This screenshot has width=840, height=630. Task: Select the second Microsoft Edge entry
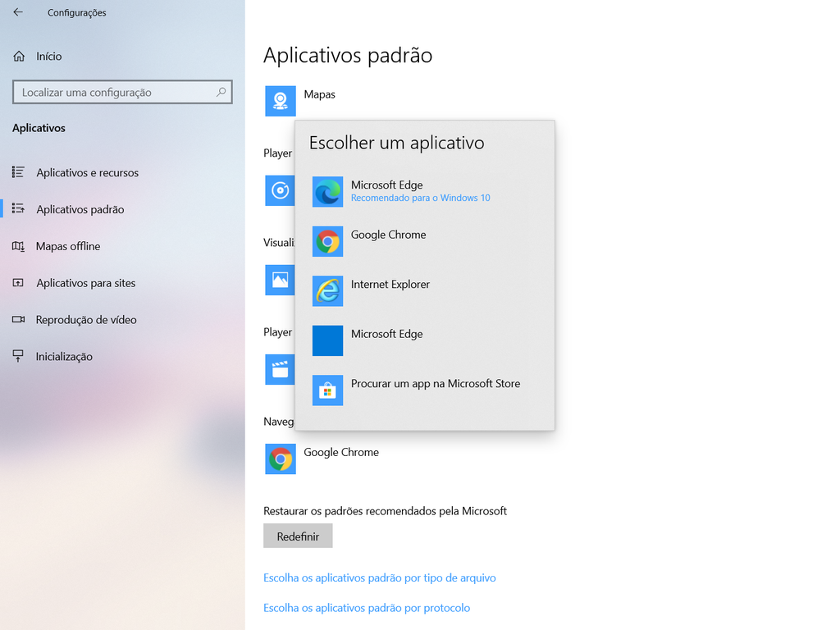pyautogui.click(x=425, y=340)
